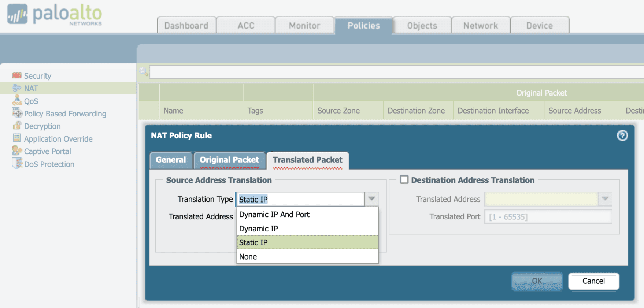Select Dynamic IP And Port from the list
The height and width of the screenshot is (308, 644).
[274, 215]
